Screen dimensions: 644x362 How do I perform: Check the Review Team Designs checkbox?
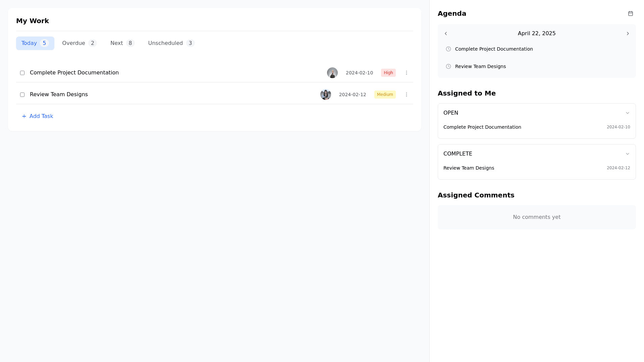click(x=22, y=95)
